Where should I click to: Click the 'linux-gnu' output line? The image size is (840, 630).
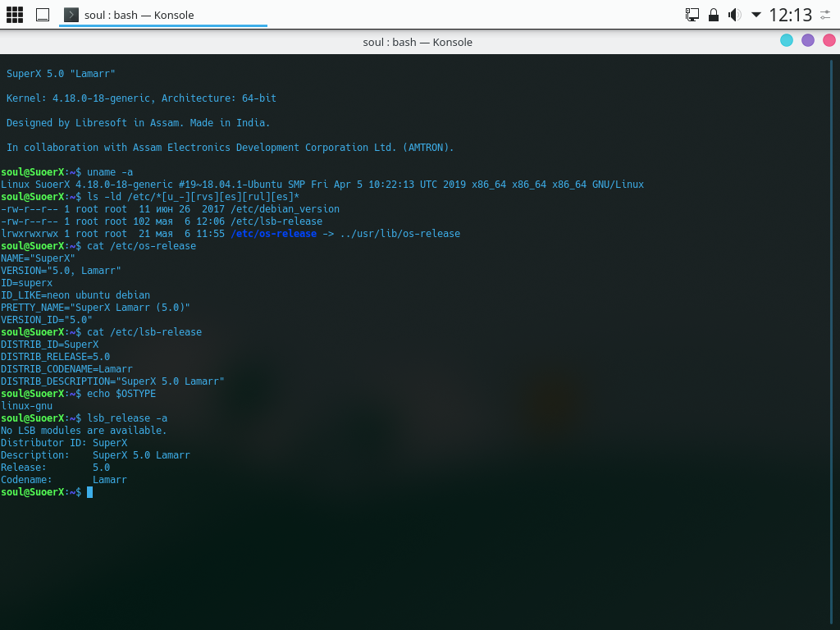point(27,406)
